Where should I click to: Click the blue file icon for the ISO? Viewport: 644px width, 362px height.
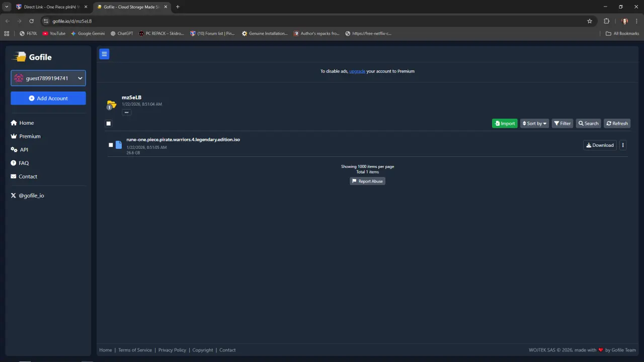click(119, 145)
